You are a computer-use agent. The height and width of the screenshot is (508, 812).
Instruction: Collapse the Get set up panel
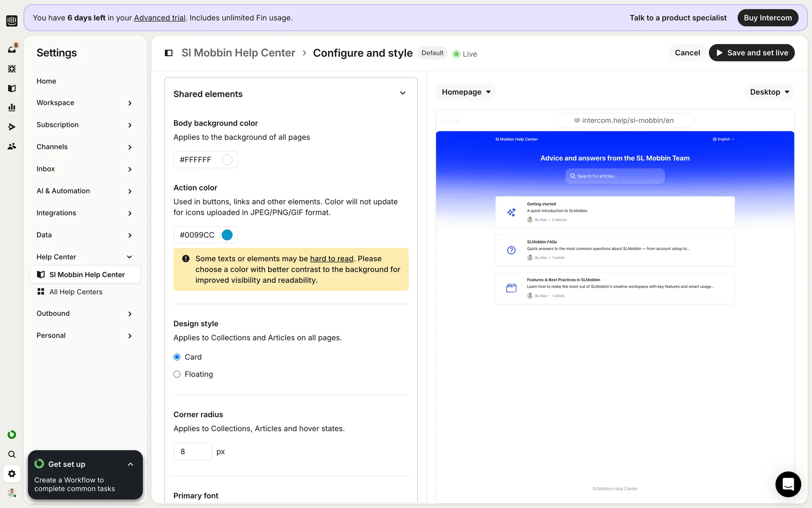(130, 464)
